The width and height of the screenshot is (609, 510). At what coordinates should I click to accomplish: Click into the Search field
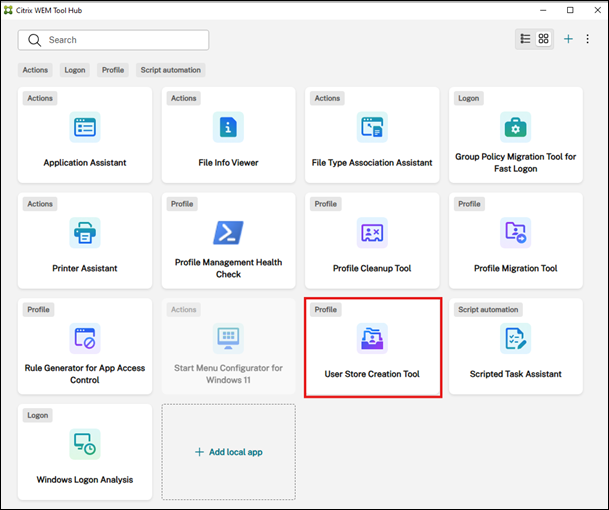(120, 40)
